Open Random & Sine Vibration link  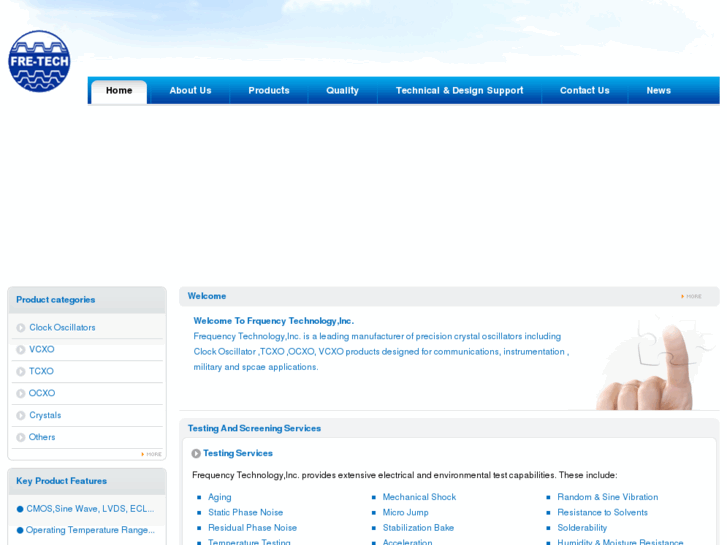(x=608, y=497)
